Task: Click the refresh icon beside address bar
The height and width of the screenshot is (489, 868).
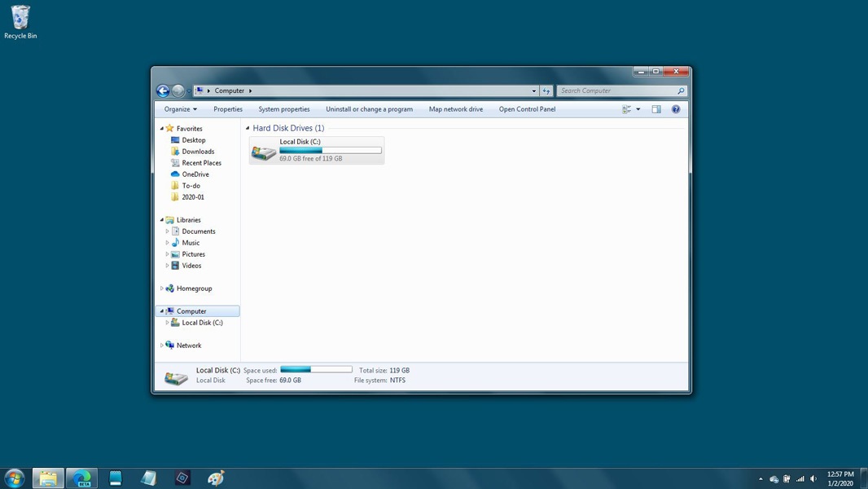Action: 546,90
